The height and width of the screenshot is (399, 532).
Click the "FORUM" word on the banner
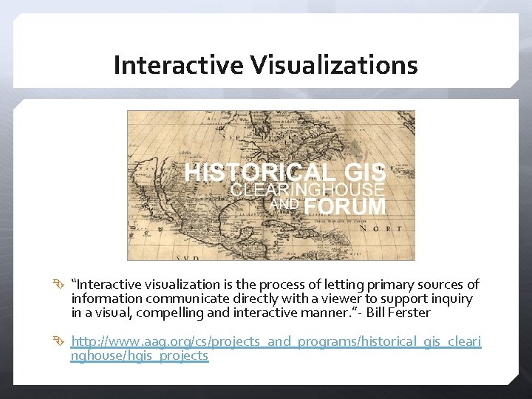pyautogui.click(x=345, y=206)
